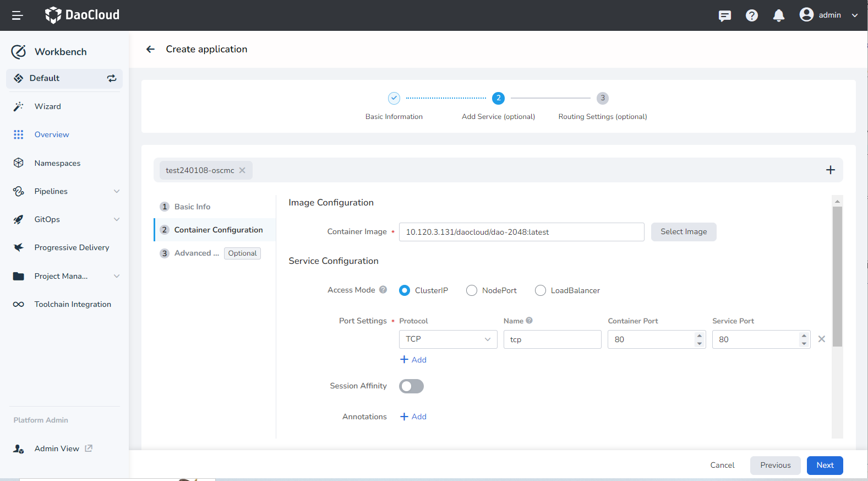
Task: Switch workspace using Default swap icon
Action: coord(112,78)
